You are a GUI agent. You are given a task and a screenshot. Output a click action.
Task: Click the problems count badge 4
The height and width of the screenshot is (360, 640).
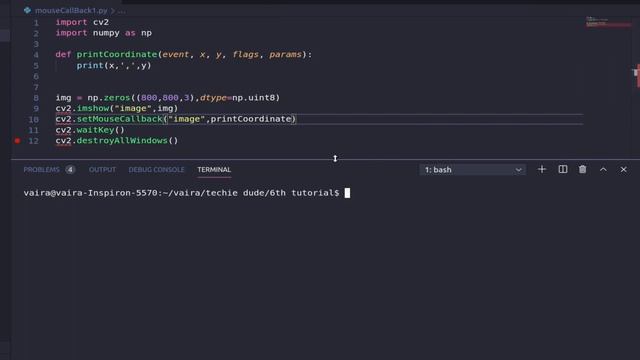pos(70,169)
